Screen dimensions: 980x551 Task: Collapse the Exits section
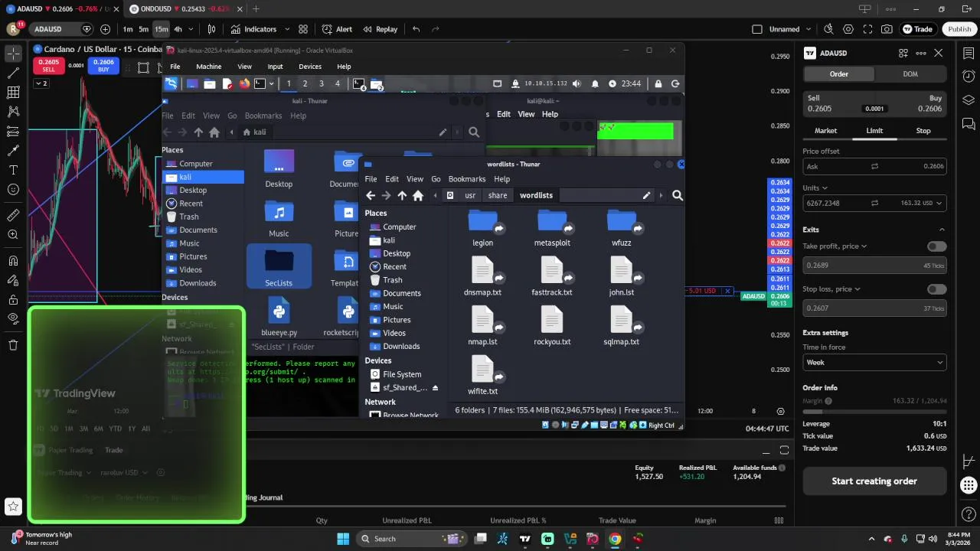[942, 230]
